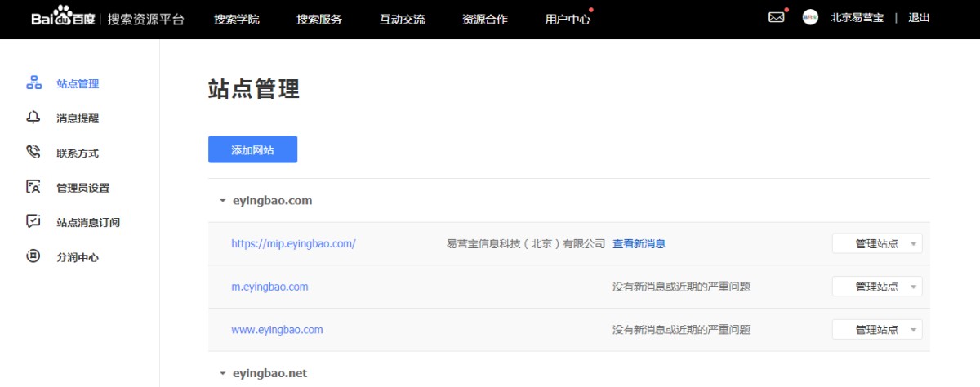Open 联系方式 in the sidebar
980x387 pixels.
78,153
